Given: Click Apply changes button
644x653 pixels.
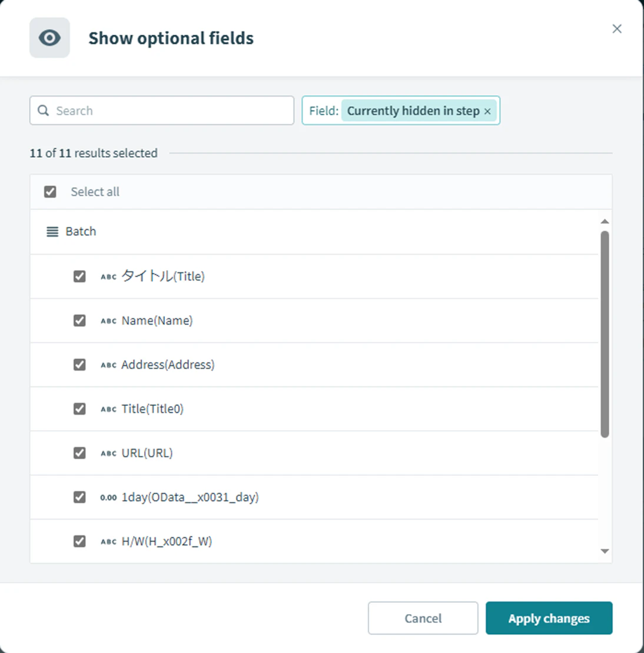Looking at the screenshot, I should (x=549, y=618).
